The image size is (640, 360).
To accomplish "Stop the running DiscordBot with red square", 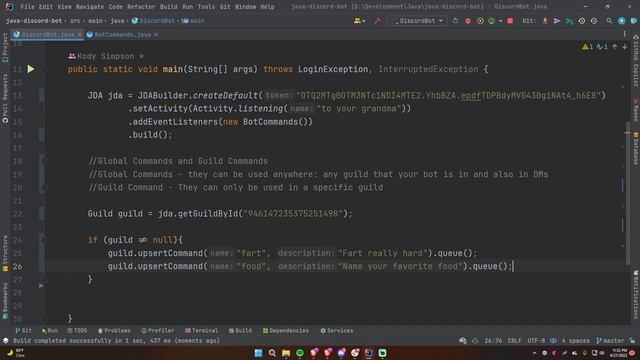I will point(510,21).
